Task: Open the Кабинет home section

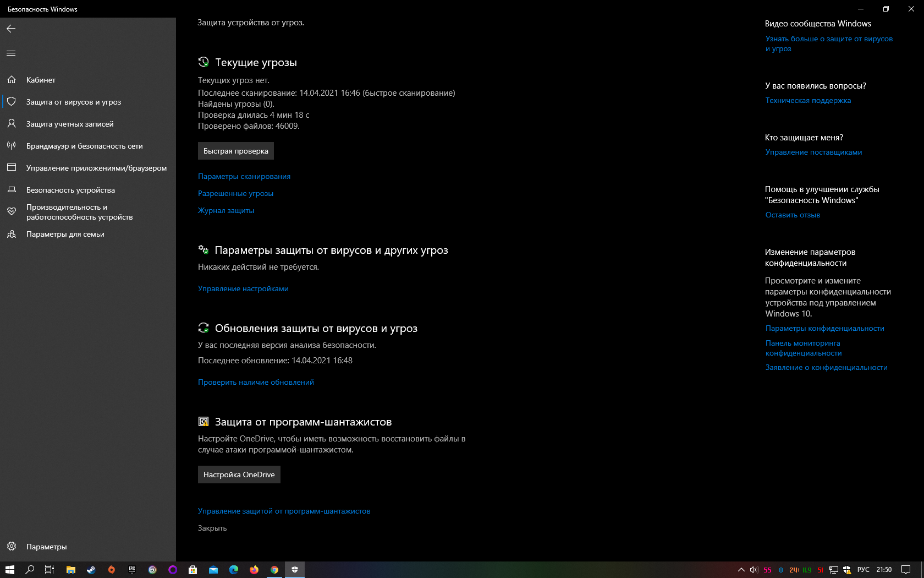Action: pos(88,80)
